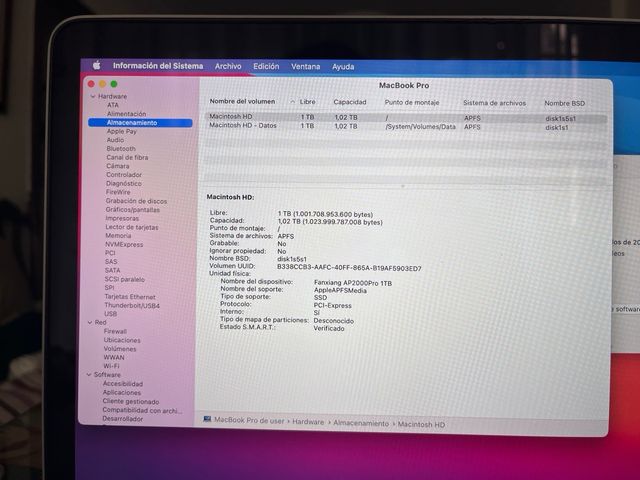
Task: Open Información del Sistema menu
Action: pos(158,66)
